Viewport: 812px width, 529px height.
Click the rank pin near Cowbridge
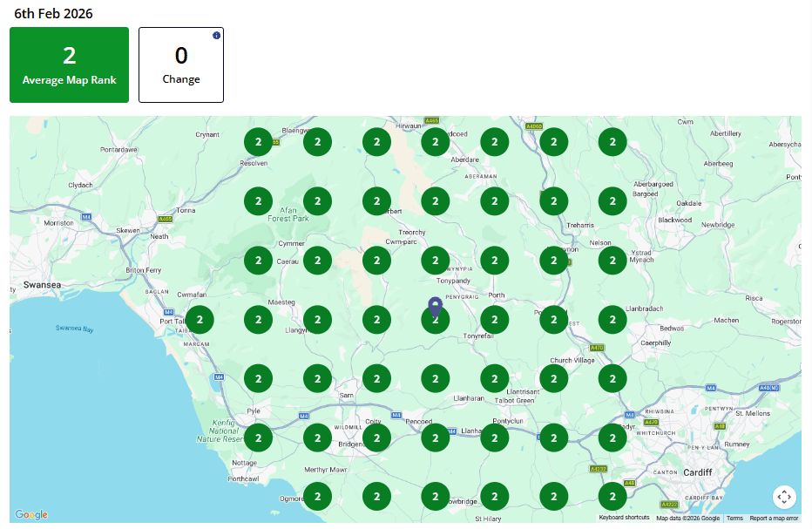[435, 497]
